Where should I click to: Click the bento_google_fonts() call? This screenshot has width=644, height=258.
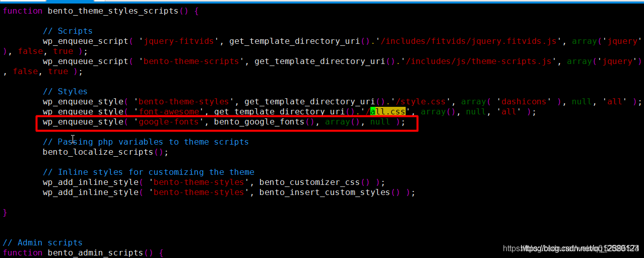click(x=265, y=121)
